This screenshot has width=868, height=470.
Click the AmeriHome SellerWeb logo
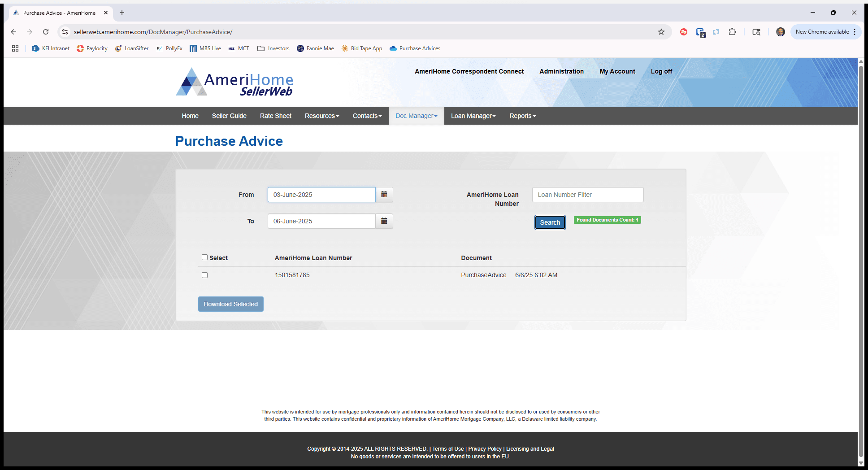(x=234, y=83)
